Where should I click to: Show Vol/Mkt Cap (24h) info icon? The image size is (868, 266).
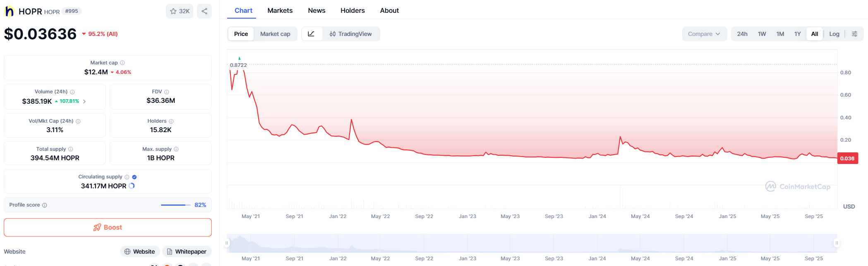tap(78, 121)
